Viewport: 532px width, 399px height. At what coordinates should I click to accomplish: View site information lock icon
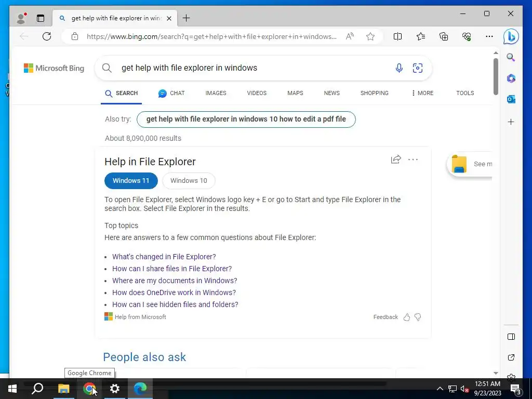(75, 36)
